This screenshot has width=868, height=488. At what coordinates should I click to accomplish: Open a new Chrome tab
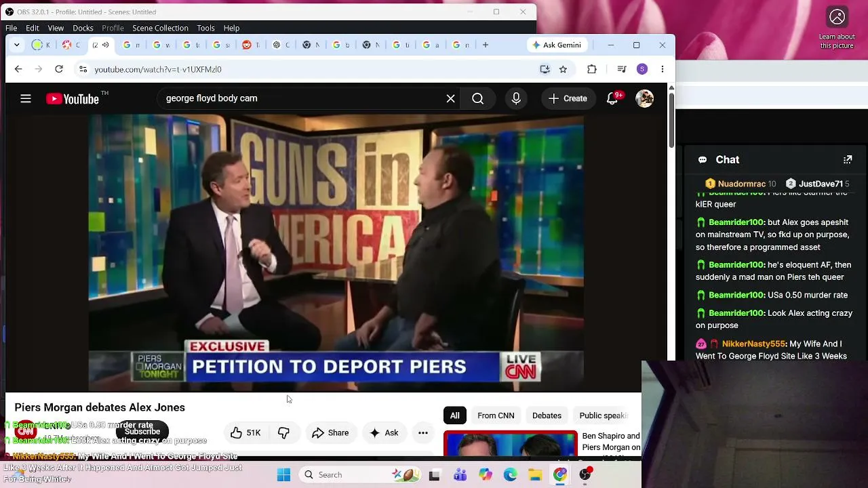[486, 45]
